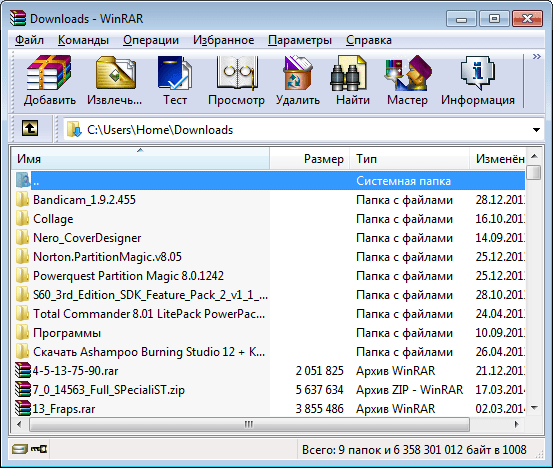Click the 13_Fraps.rar archive icon

pyautogui.click(x=23, y=408)
